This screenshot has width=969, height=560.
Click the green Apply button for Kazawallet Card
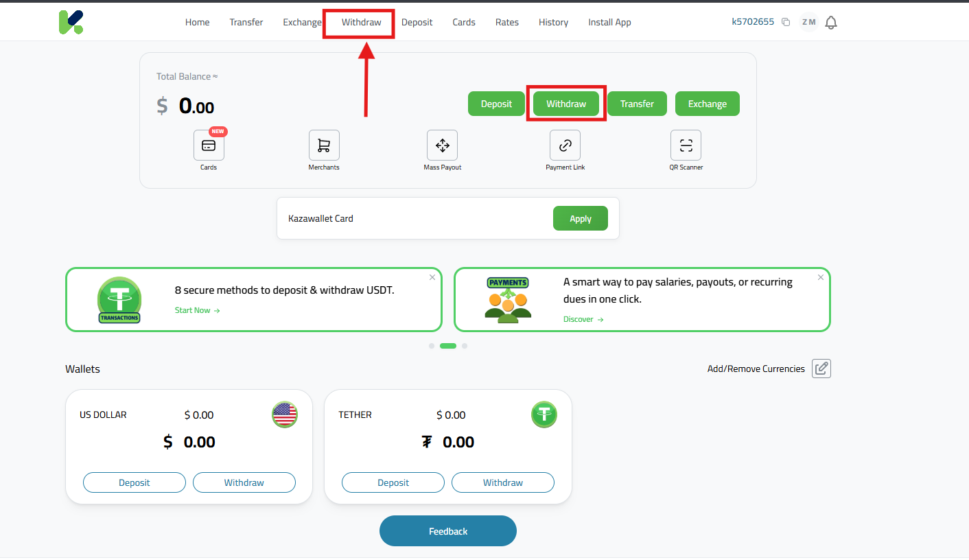[581, 218]
